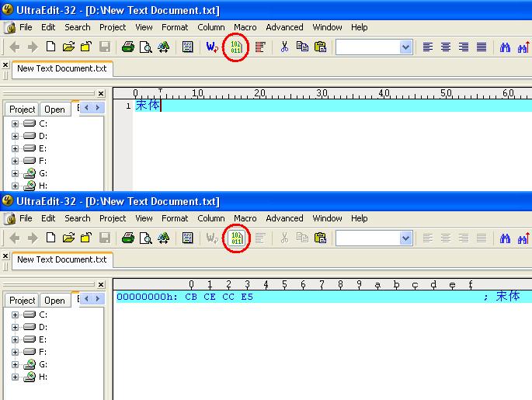This screenshot has width=532, height=400.
Task: Expand the C: drive in the upper window tree
Action: tap(15, 123)
